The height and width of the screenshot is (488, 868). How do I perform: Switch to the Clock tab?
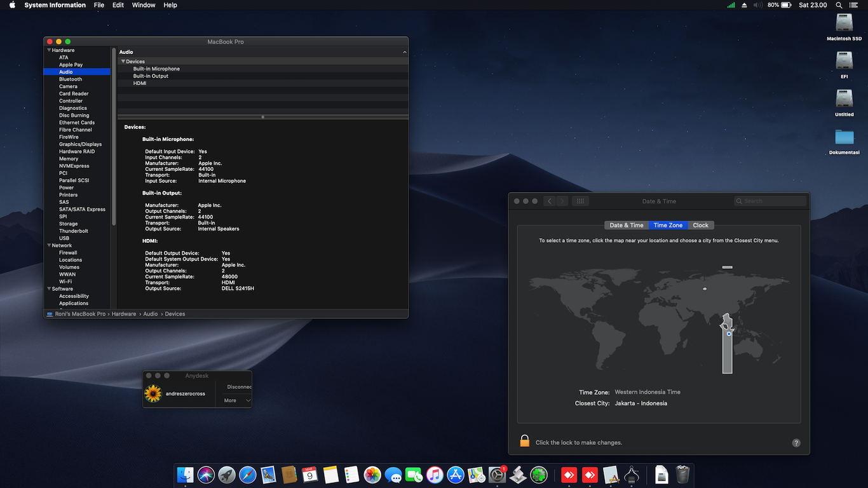[700, 225]
